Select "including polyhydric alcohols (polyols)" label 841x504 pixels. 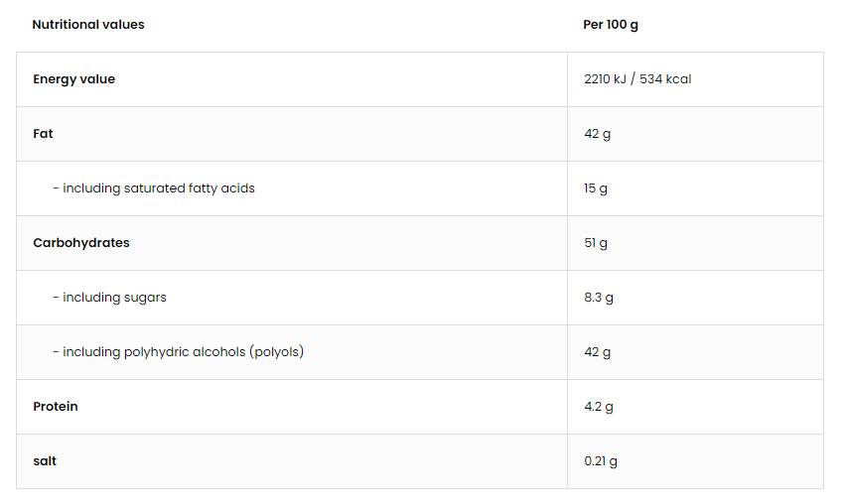click(179, 352)
